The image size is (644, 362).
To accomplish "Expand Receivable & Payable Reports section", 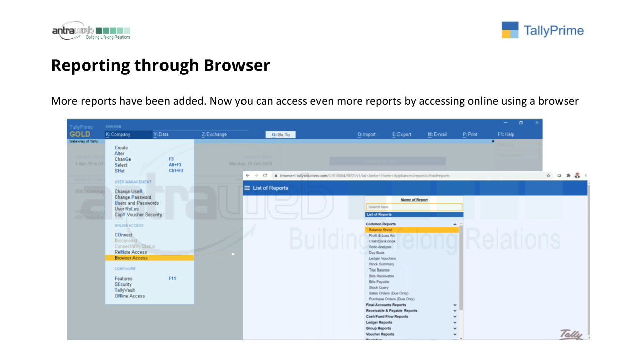I will [455, 311].
